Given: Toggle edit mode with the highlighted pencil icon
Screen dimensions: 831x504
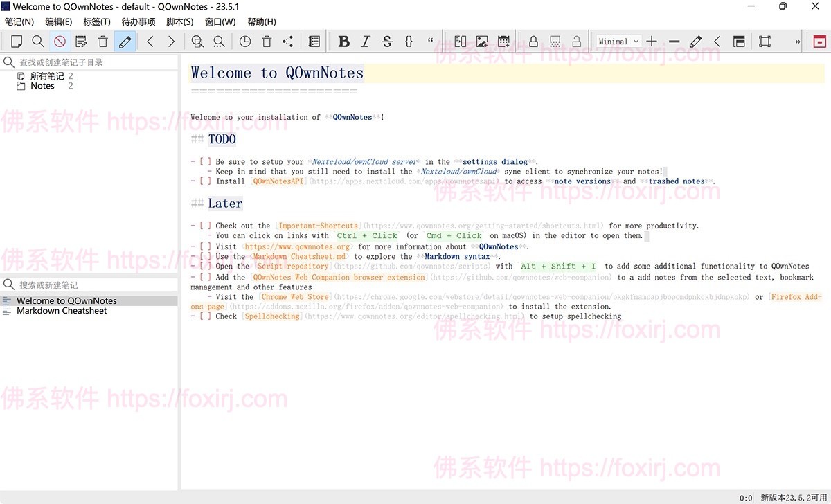Looking at the screenshot, I should pyautogui.click(x=125, y=41).
